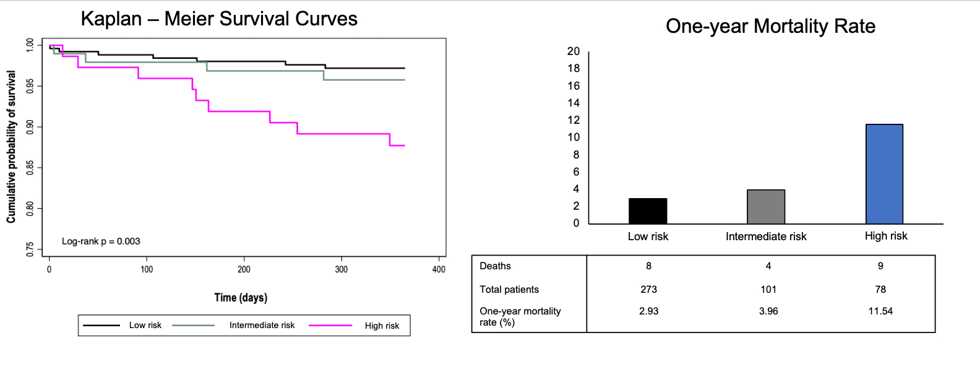Click the Intermediate risk label under bar chart
Viewport: 980px width, 390px height.
(x=766, y=236)
